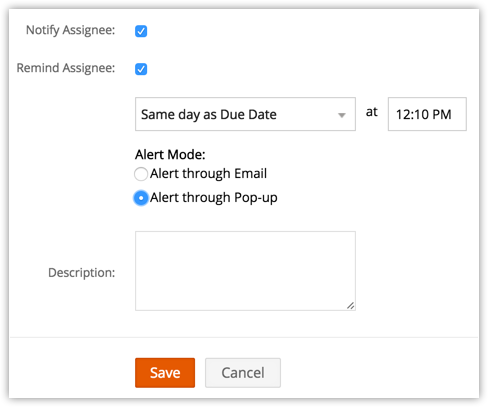488x407 pixels.
Task: Select Alert through Pop-up radio button
Action: coord(141,198)
